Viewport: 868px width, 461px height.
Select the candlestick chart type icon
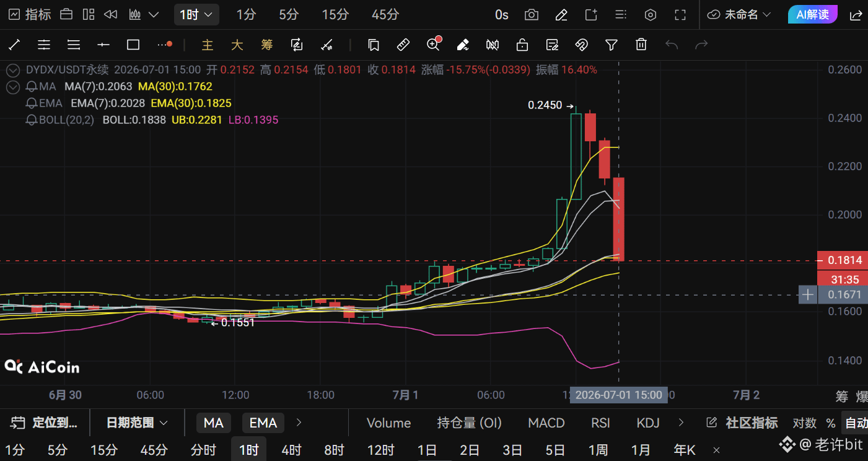pyautogui.click(x=134, y=14)
